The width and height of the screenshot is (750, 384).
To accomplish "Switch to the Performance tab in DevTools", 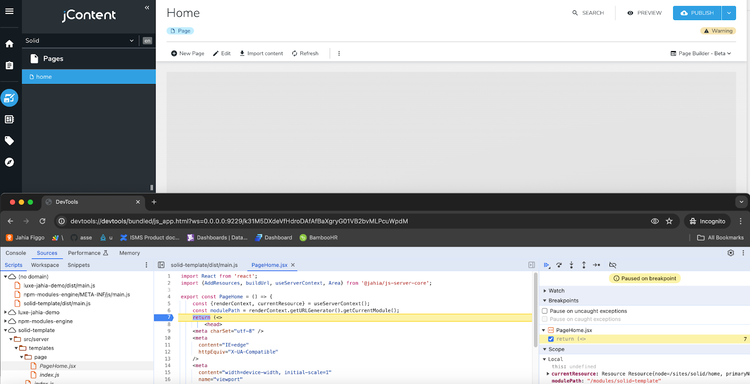I will click(88, 253).
